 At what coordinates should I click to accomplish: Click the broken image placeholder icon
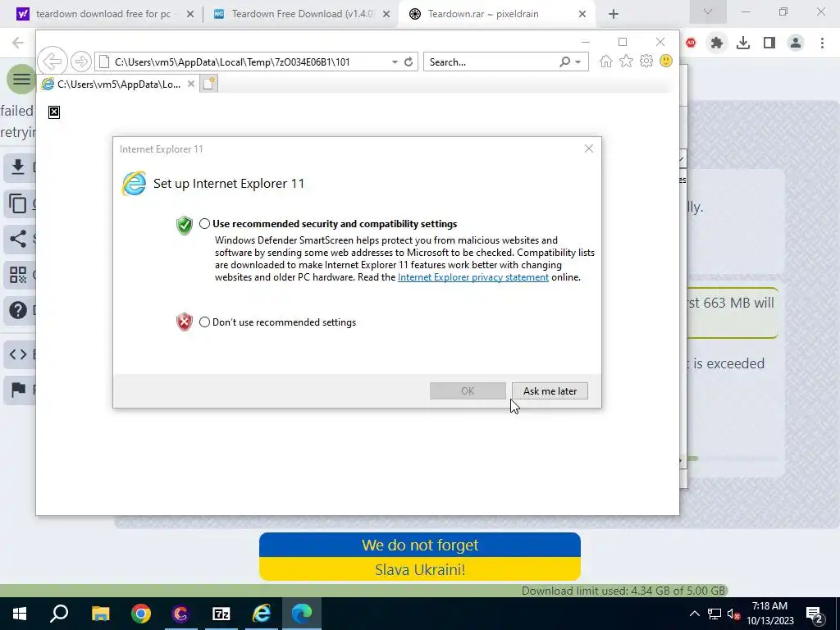coord(54,112)
